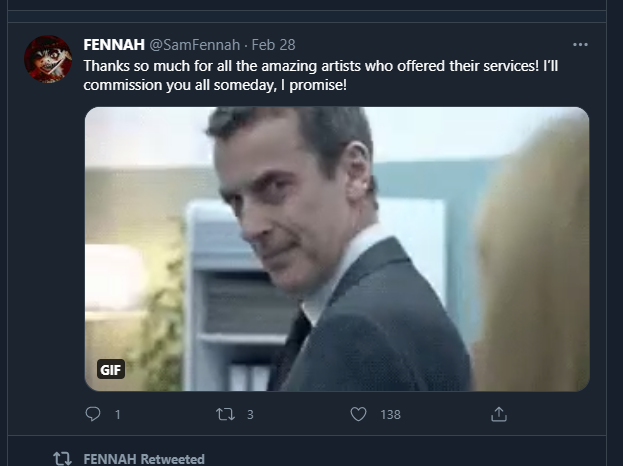Open the tweet's more options ellipsis menu
Image resolution: width=623 pixels, height=466 pixels.
(x=580, y=45)
